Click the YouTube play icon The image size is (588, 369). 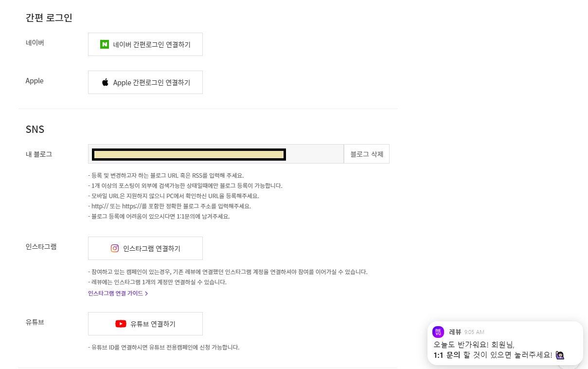(x=120, y=324)
